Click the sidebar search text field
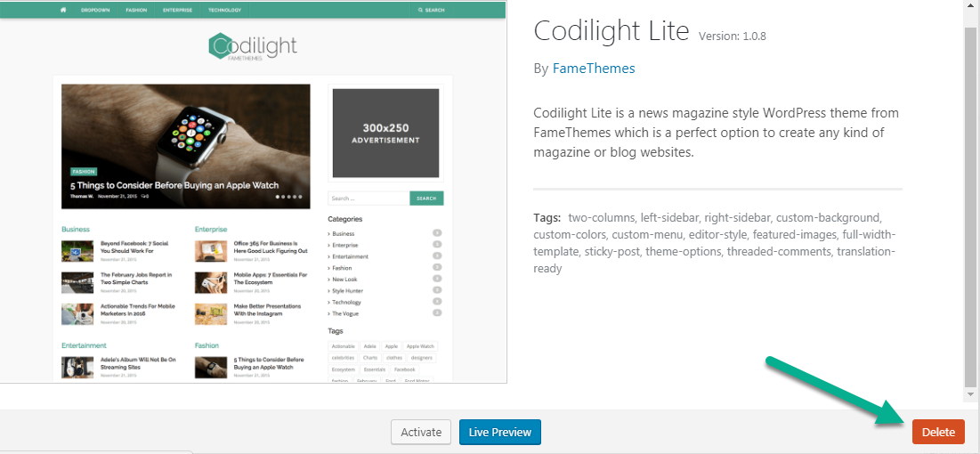Screen dimensions: 980x454 coord(369,199)
